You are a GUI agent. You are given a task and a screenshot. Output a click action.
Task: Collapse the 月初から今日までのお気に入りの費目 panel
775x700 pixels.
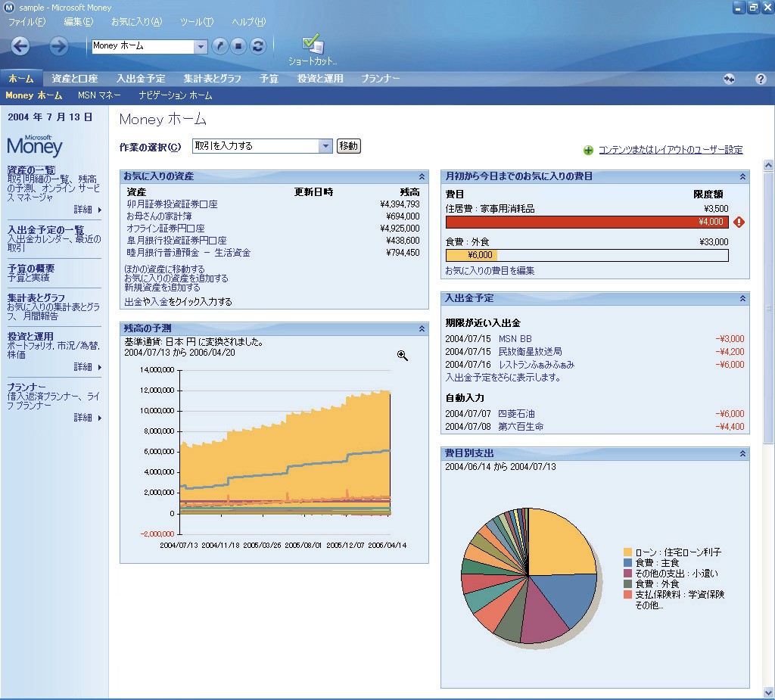(x=742, y=176)
